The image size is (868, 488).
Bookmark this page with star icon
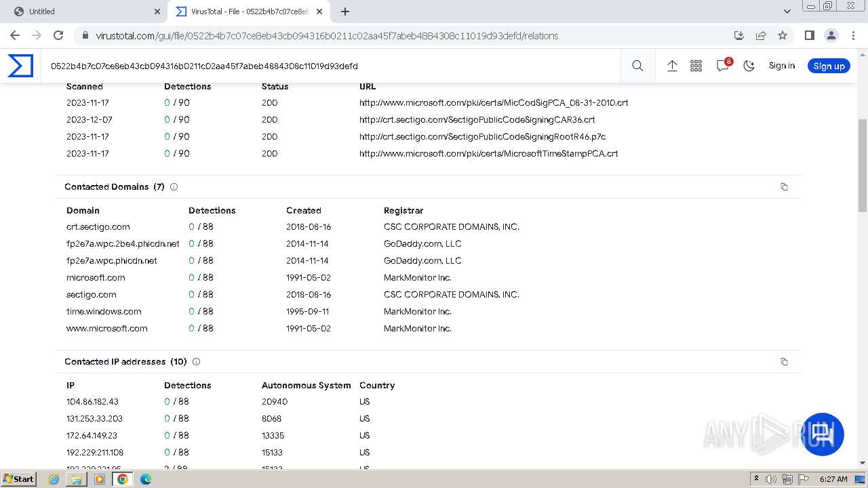click(x=783, y=35)
